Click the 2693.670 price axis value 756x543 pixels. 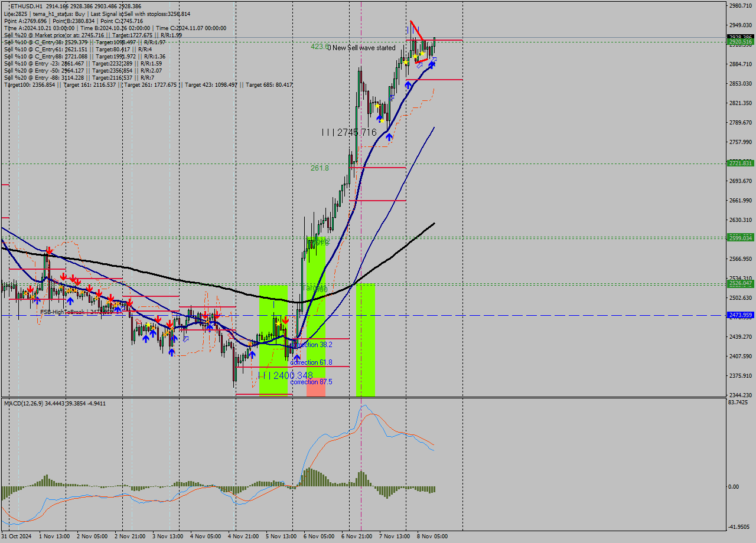click(x=741, y=181)
